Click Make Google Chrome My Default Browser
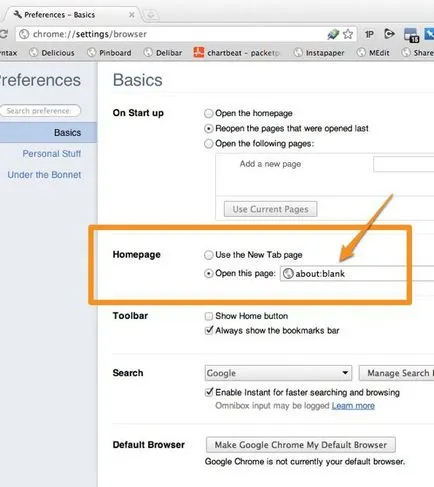The width and height of the screenshot is (434, 487). tap(301, 445)
